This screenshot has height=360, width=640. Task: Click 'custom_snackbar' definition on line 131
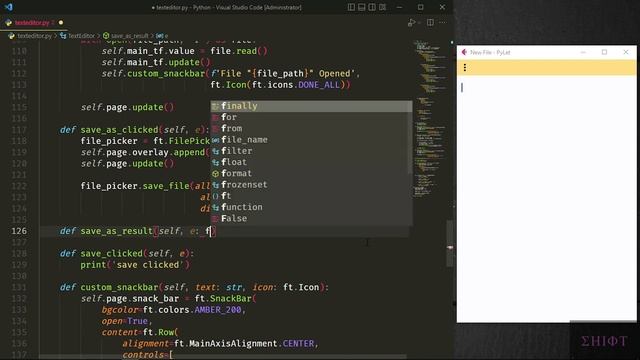click(x=119, y=287)
